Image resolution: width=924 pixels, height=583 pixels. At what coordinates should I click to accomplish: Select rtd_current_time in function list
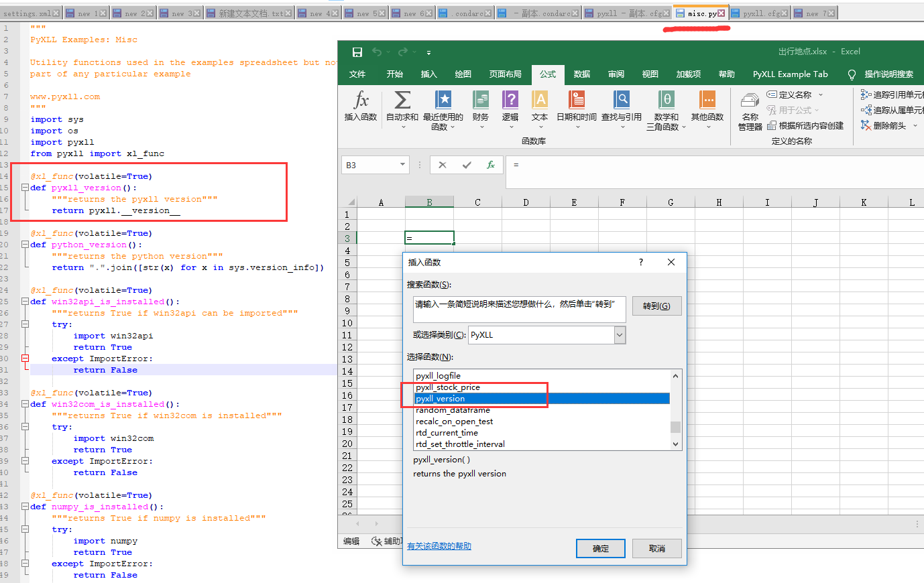click(x=542, y=433)
